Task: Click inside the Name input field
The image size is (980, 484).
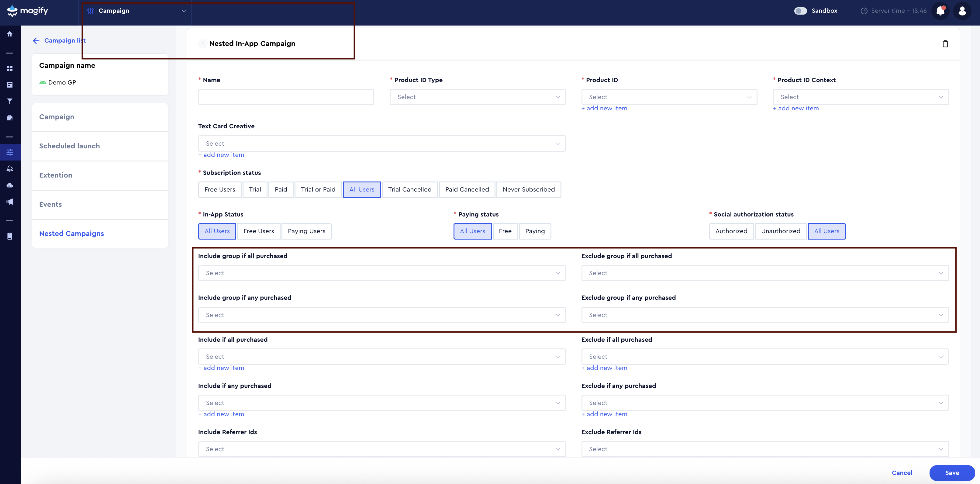Action: 286,97
